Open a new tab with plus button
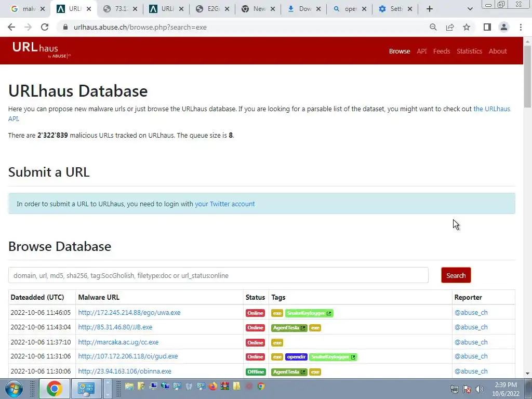The height and width of the screenshot is (399, 532). (x=430, y=9)
